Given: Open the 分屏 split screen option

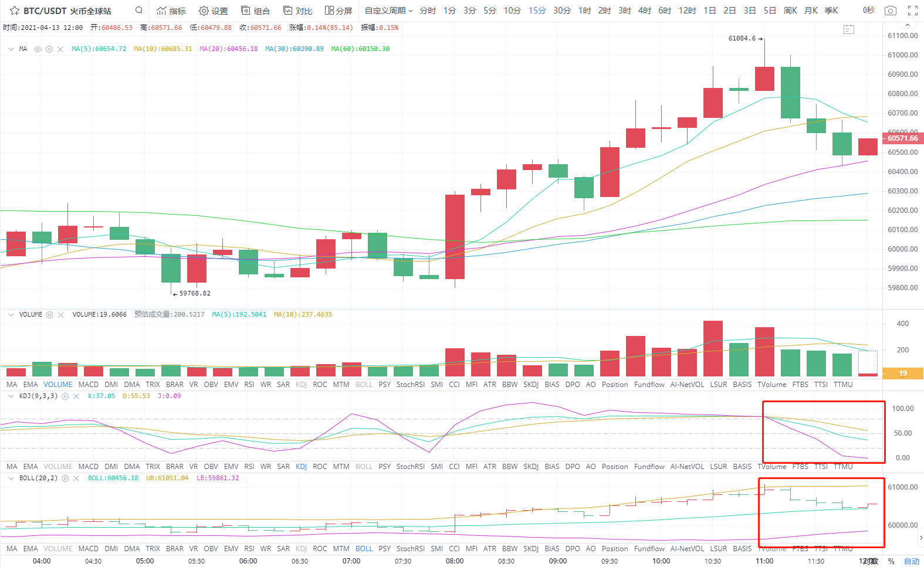Looking at the screenshot, I should click(339, 11).
